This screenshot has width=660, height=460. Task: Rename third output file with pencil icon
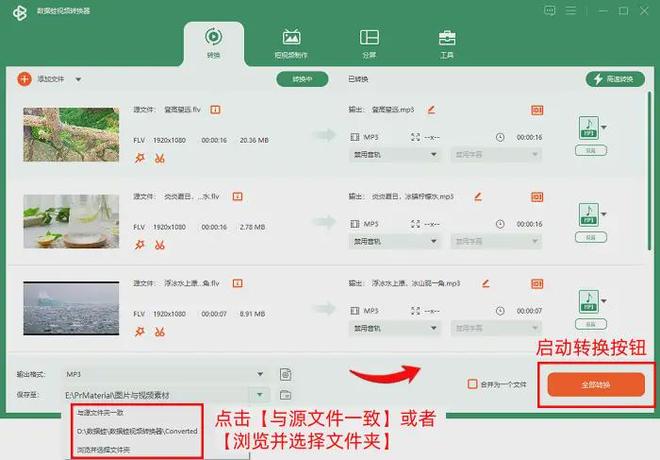click(x=486, y=284)
